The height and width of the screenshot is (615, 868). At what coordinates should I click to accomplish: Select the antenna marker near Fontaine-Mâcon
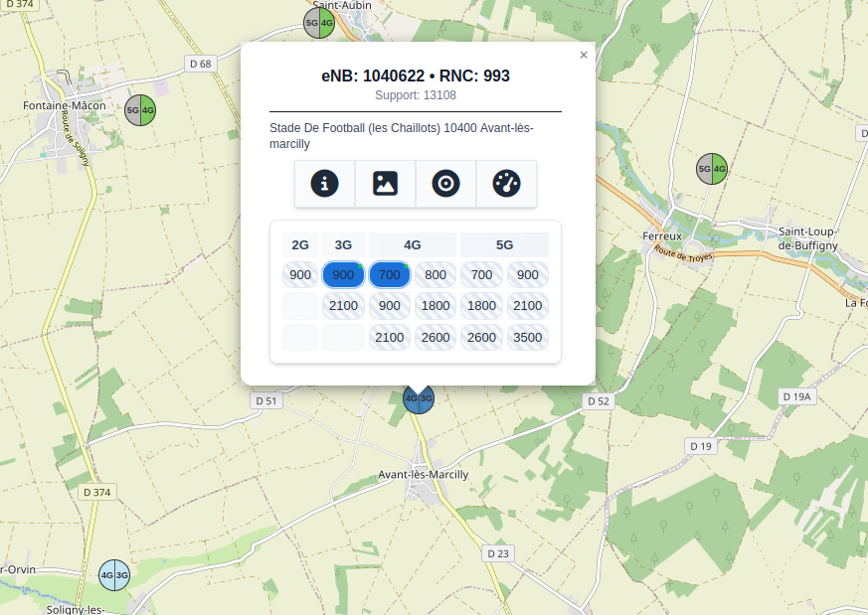click(x=140, y=110)
